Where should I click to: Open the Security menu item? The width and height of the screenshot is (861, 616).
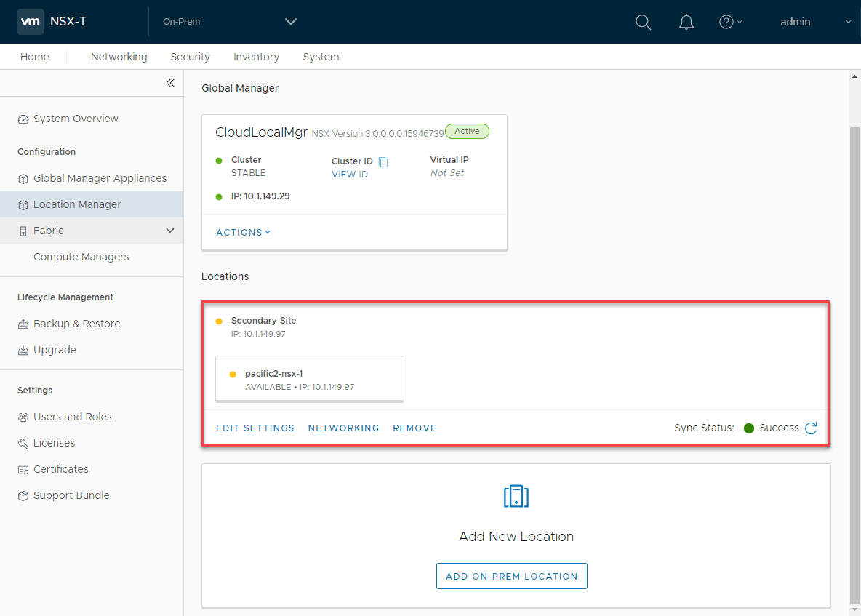[190, 57]
